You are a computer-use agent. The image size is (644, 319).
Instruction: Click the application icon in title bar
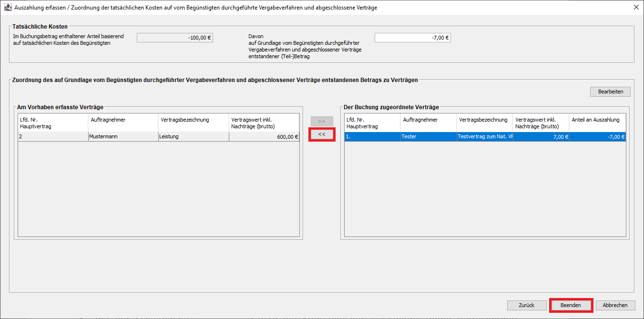(x=8, y=8)
